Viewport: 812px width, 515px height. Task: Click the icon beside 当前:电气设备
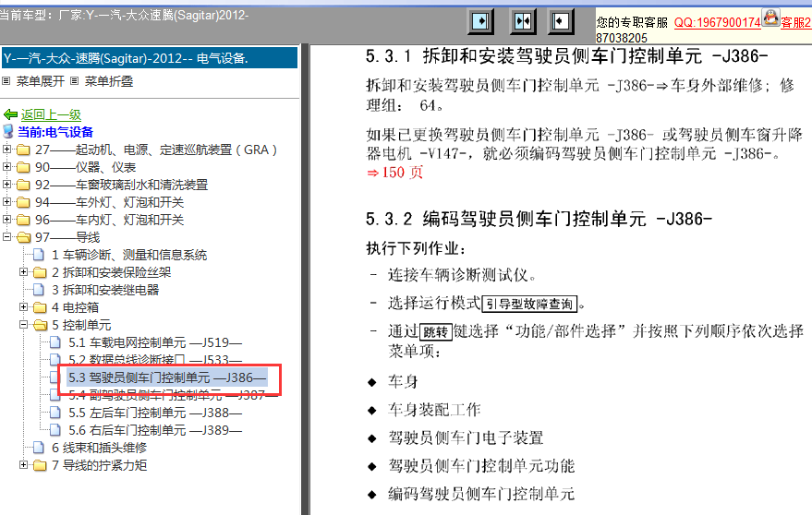click(x=8, y=131)
